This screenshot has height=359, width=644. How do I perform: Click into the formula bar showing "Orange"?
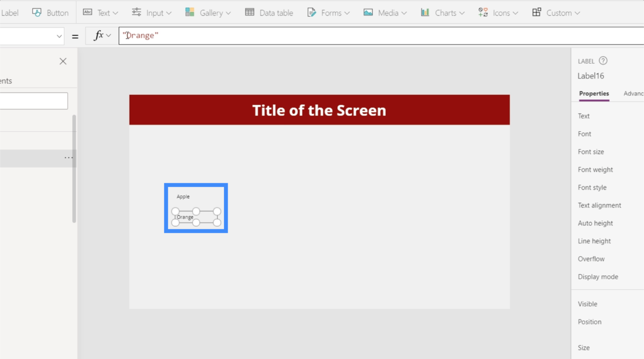tap(381, 36)
